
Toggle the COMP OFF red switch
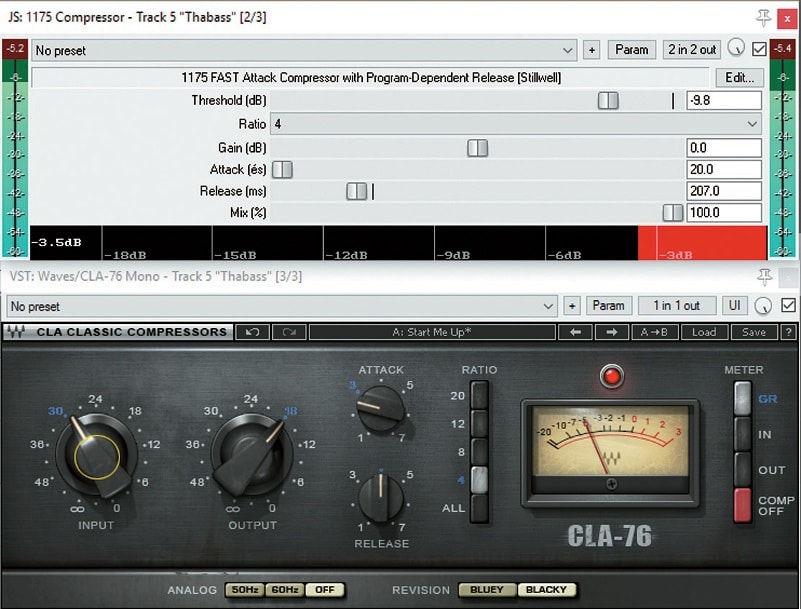[742, 505]
